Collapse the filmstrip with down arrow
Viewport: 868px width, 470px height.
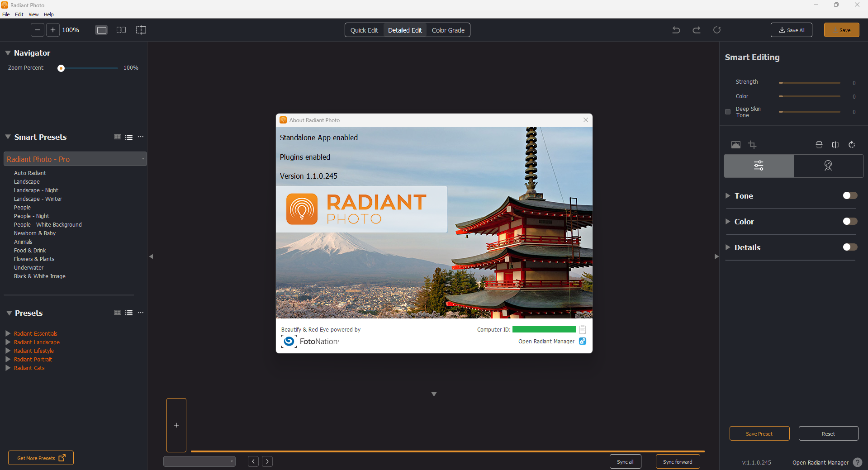click(434, 394)
